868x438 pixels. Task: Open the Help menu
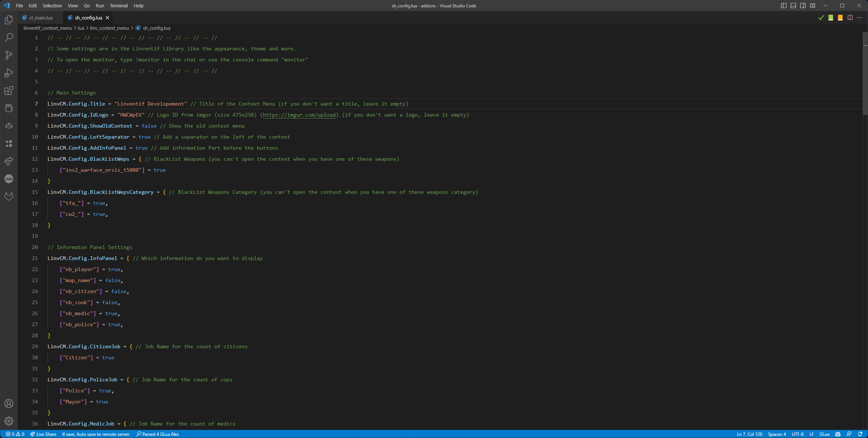(138, 6)
